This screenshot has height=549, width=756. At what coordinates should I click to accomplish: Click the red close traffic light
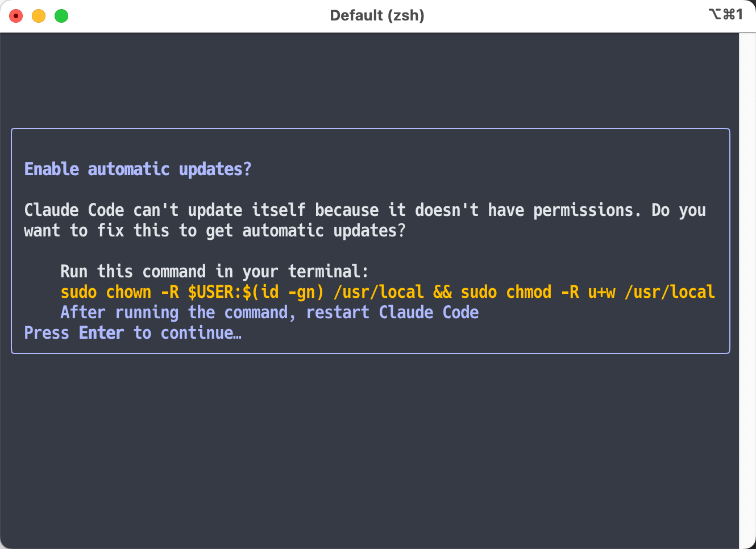pyautogui.click(x=16, y=15)
